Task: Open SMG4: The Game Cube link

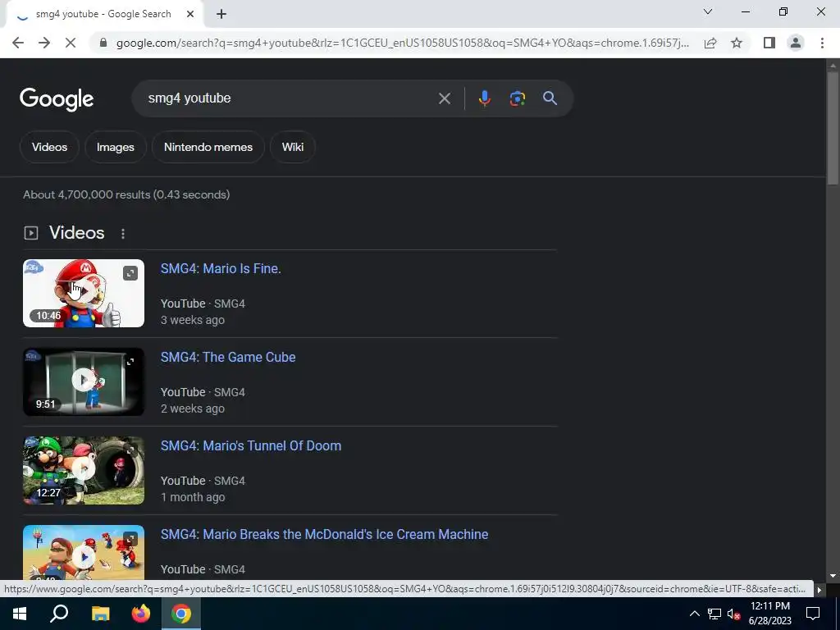Action: point(228,358)
